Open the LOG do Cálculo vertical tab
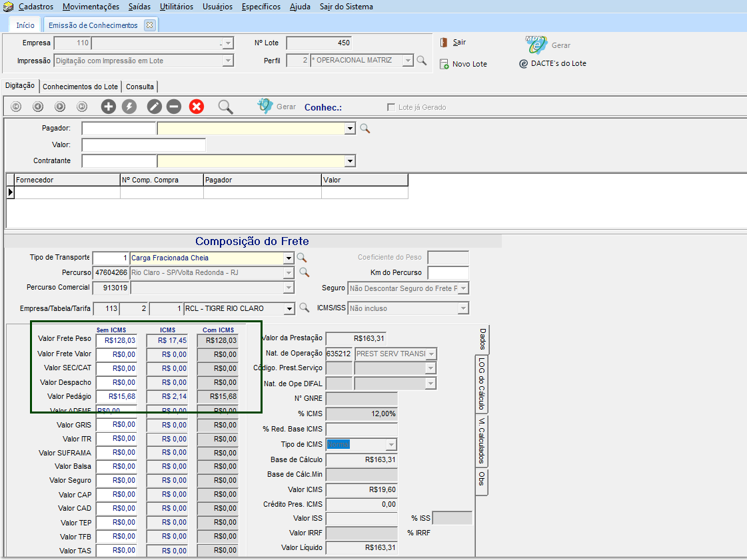747x560 pixels. click(x=481, y=384)
